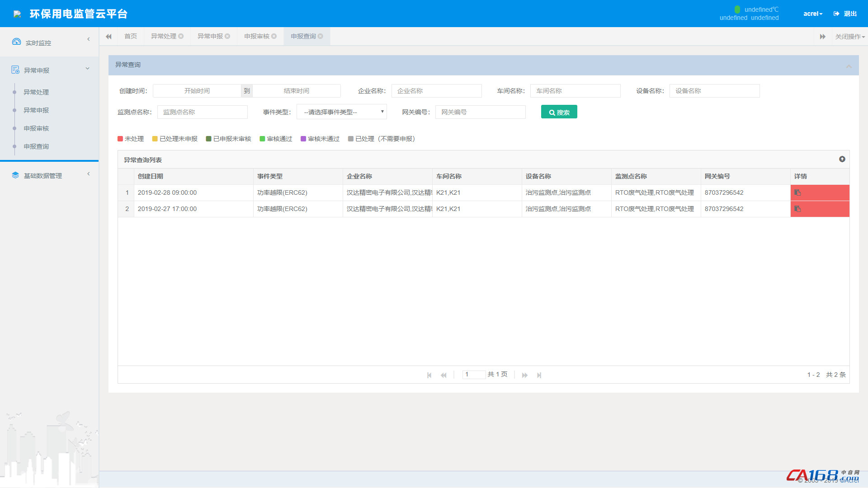Sort by 车间名称 column header

tap(477, 177)
